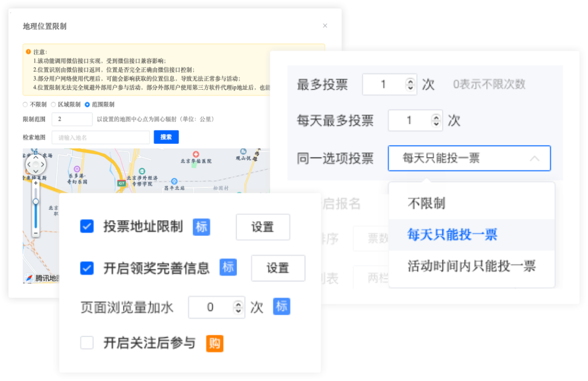The width and height of the screenshot is (588, 381).
Task: Click the map zoom in plus icon
Action: 35,183
